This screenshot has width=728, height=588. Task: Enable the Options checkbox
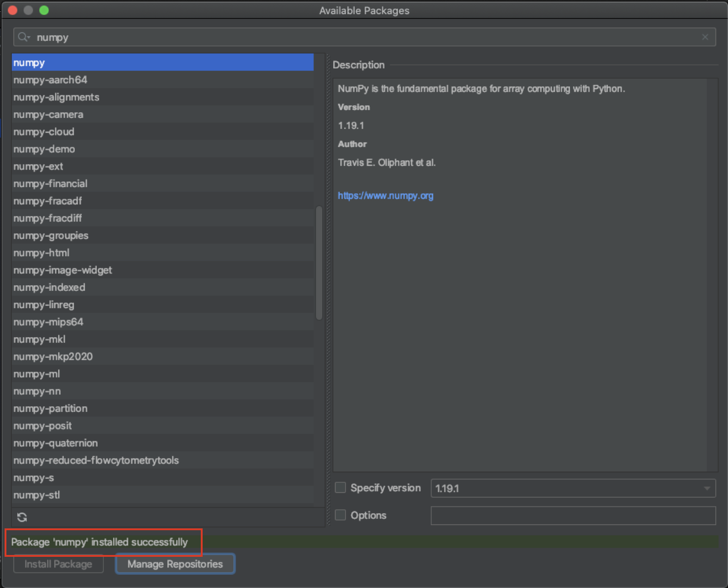coord(340,515)
